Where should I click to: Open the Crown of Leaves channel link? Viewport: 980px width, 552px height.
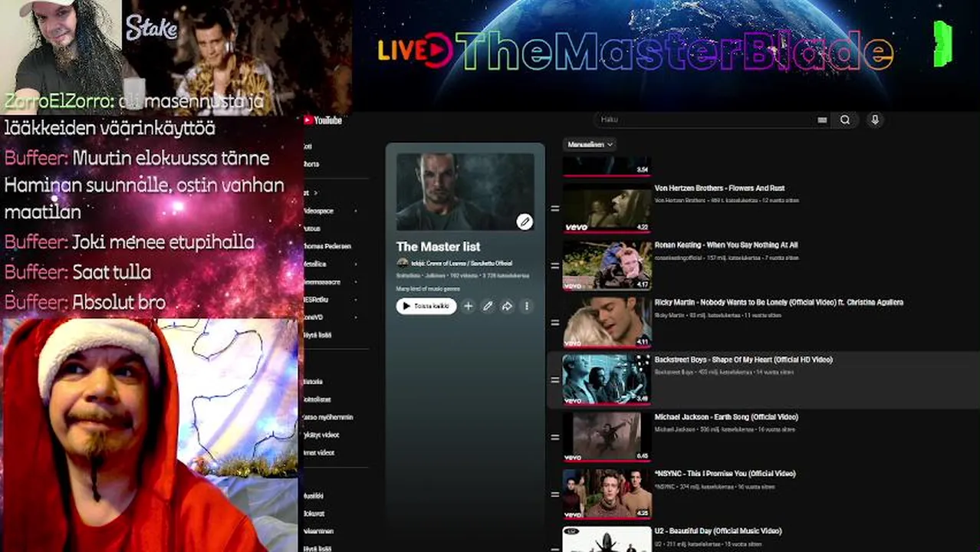click(462, 263)
